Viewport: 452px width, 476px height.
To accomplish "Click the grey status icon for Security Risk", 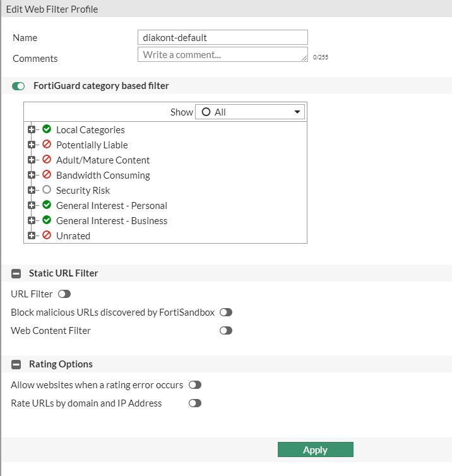I will click(47, 190).
